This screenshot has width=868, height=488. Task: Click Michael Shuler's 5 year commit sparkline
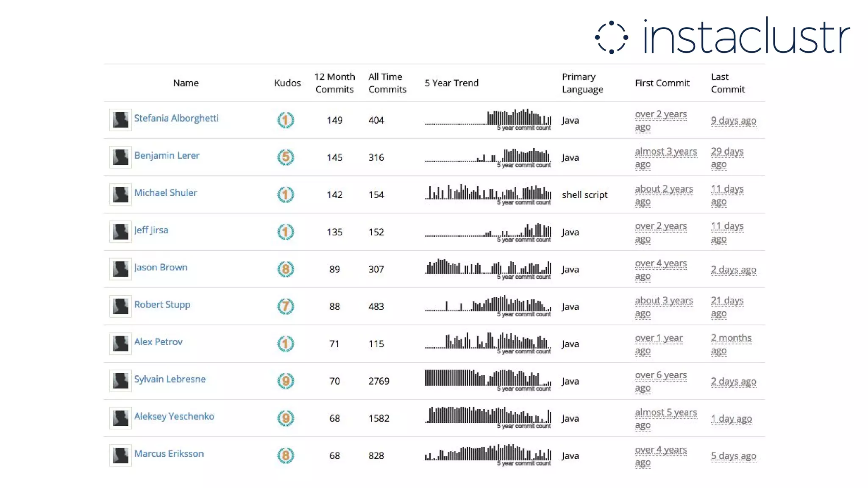point(488,194)
